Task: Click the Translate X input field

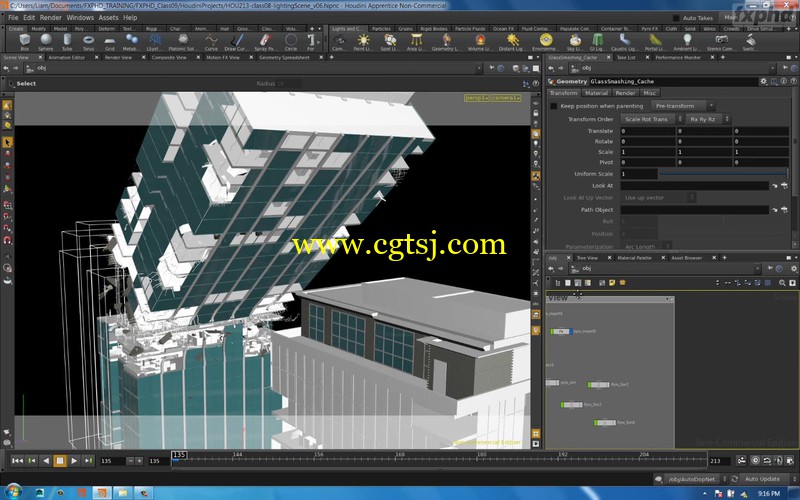Action: click(x=647, y=131)
